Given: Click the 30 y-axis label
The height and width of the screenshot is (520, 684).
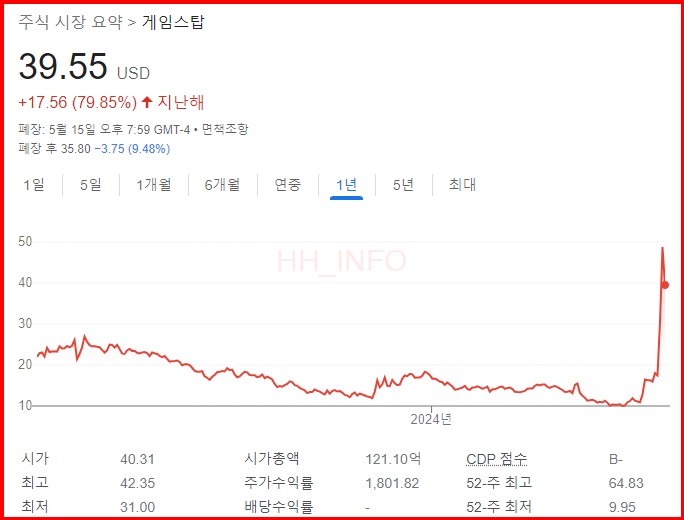Looking at the screenshot, I should click(25, 324).
